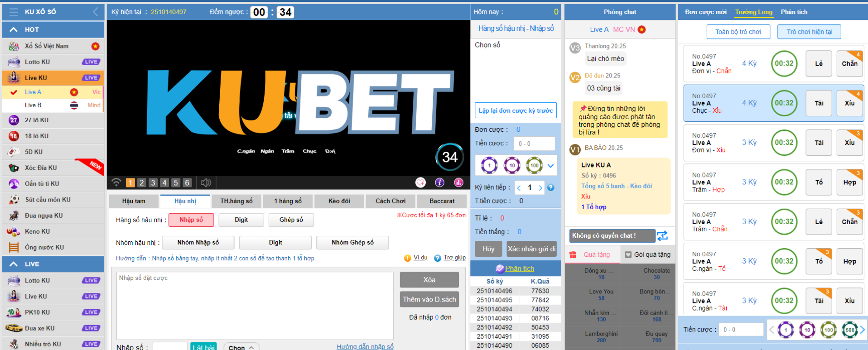Image resolution: width=868 pixels, height=350 pixels.
Task: Open the Phân tích tab on right
Action: (794, 12)
